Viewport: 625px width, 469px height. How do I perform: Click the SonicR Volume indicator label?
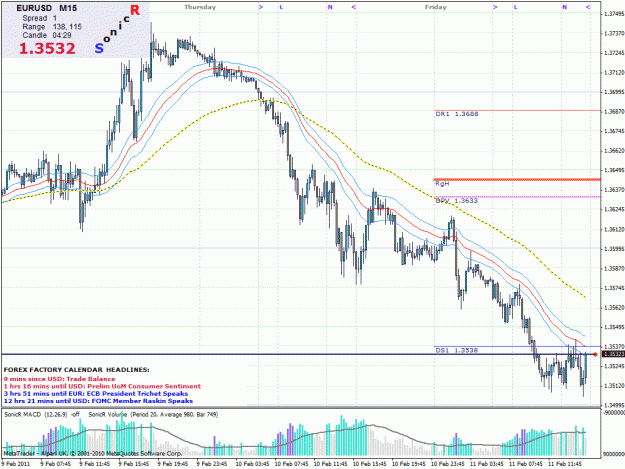153,414
